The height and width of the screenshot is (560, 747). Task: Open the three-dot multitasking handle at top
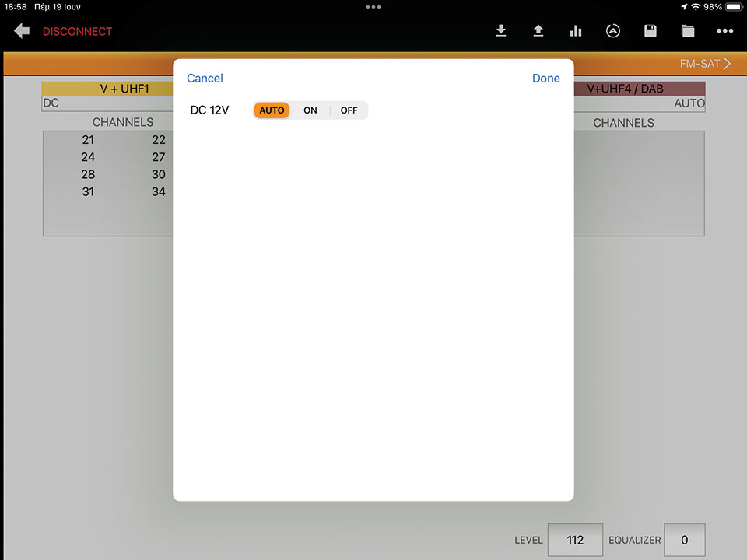(373, 6)
